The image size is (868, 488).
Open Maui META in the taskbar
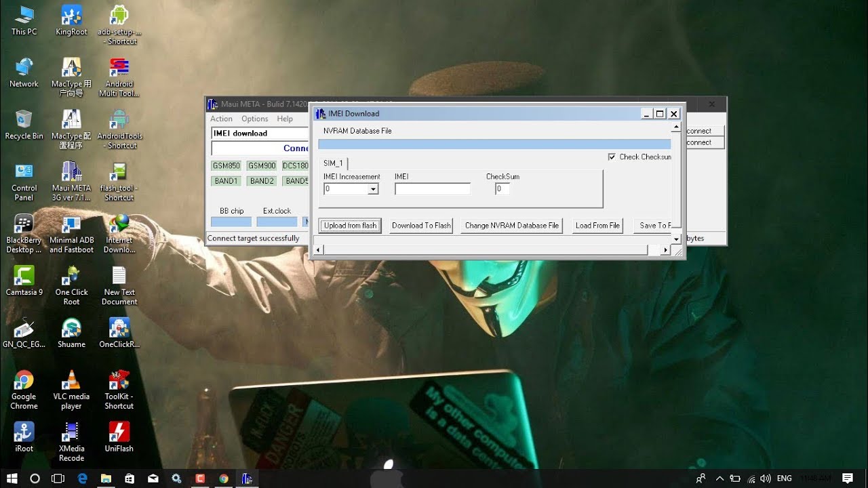click(247, 479)
